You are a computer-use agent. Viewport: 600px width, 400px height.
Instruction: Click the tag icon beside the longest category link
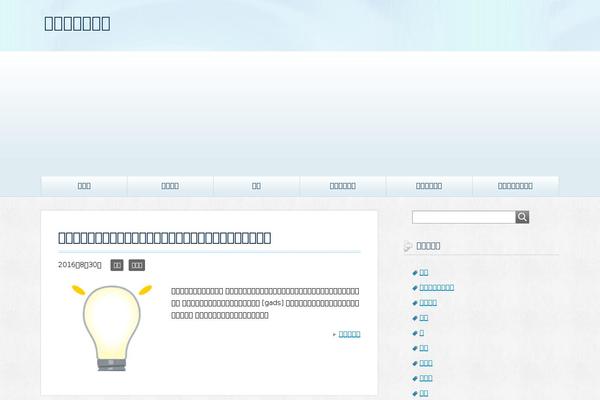point(415,288)
